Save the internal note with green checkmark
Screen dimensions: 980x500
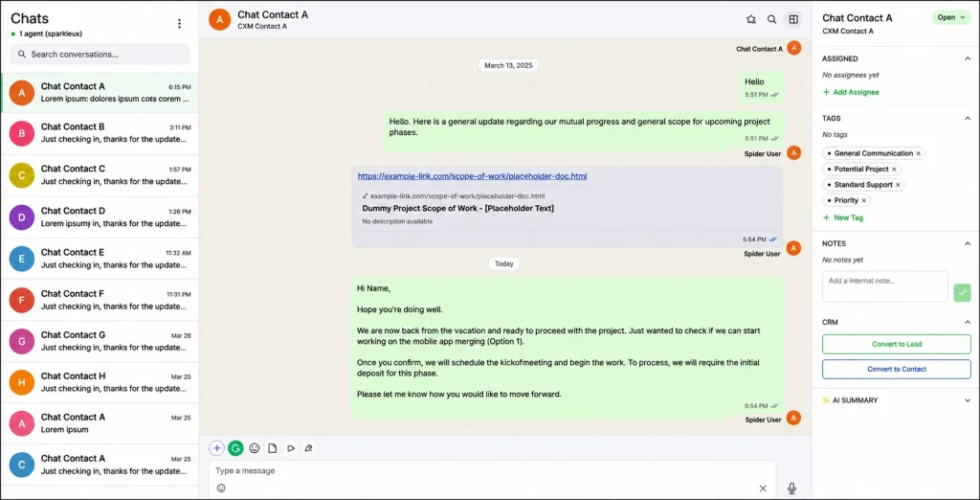click(x=963, y=293)
